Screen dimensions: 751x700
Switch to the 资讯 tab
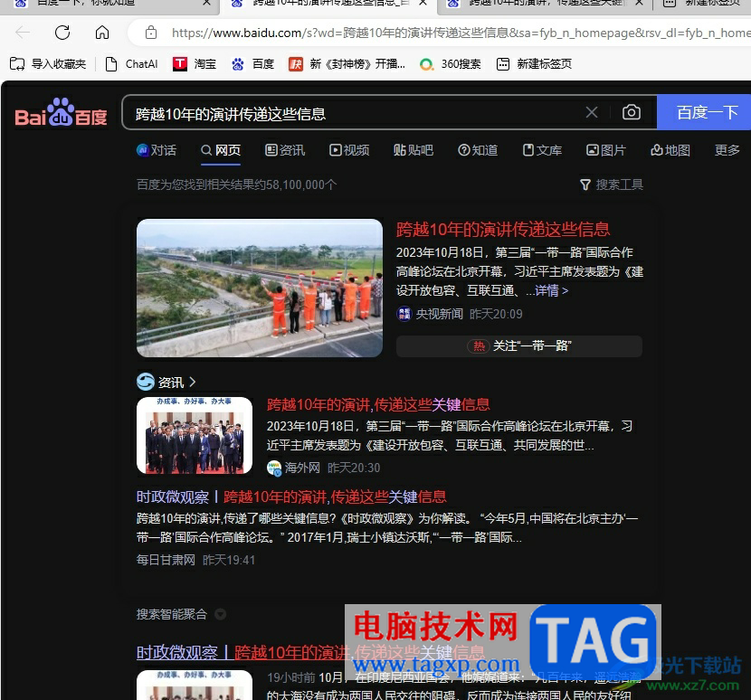coord(285,150)
